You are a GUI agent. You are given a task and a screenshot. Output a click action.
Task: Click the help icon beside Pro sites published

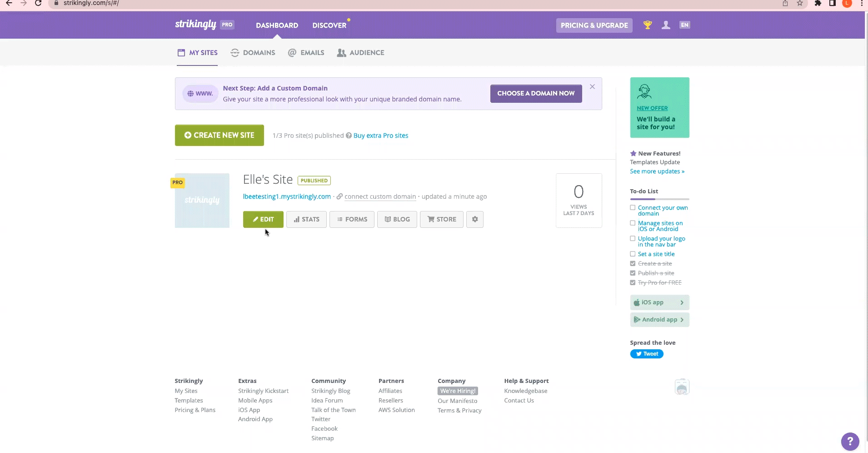tap(349, 136)
